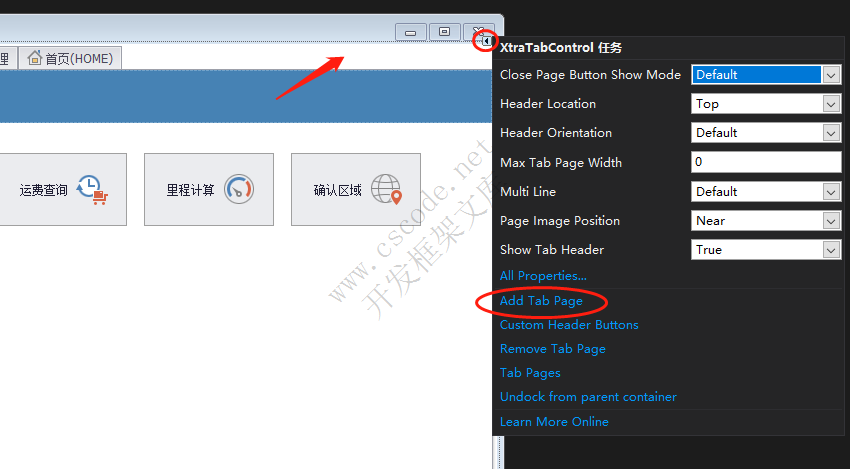850x469 pixels.
Task: Click the Add Tab Page link
Action: pos(541,301)
